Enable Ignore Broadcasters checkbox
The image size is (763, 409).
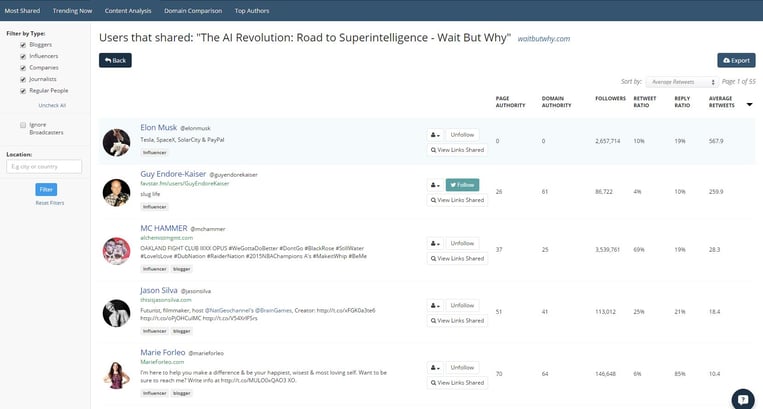[23, 125]
